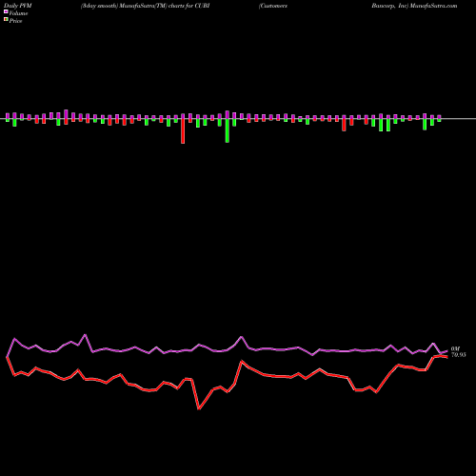
Task: Click the (Customers company name text
Action: (273, 6)
